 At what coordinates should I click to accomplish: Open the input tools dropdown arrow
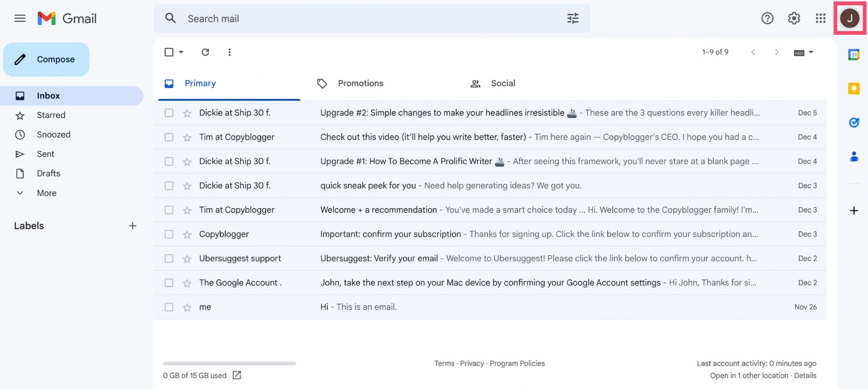tap(811, 52)
